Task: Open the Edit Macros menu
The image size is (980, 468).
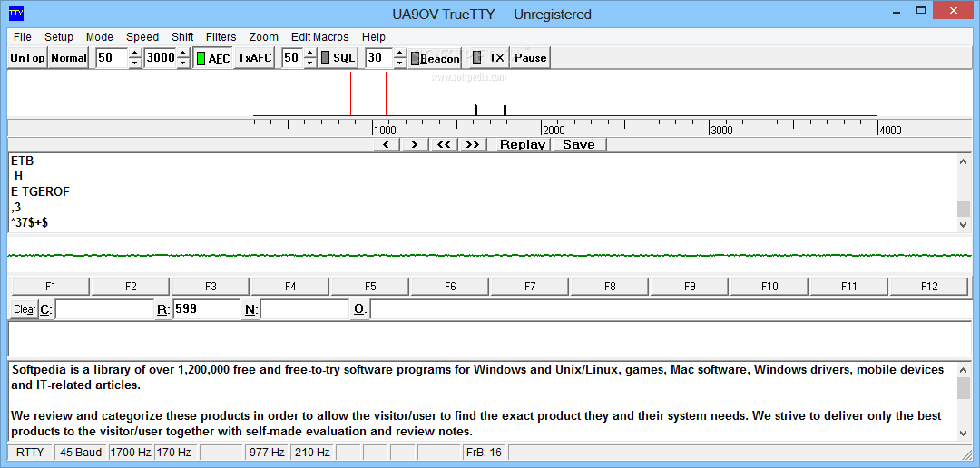Action: coord(320,37)
